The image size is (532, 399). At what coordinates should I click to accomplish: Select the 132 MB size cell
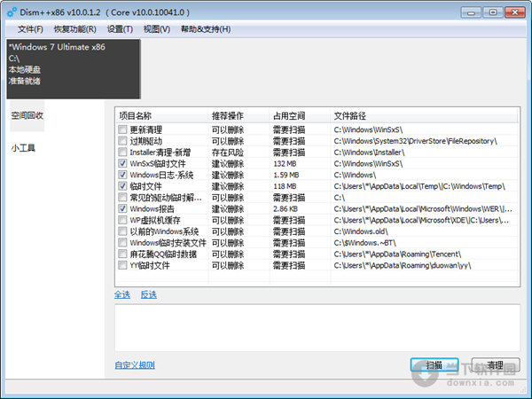pos(285,163)
